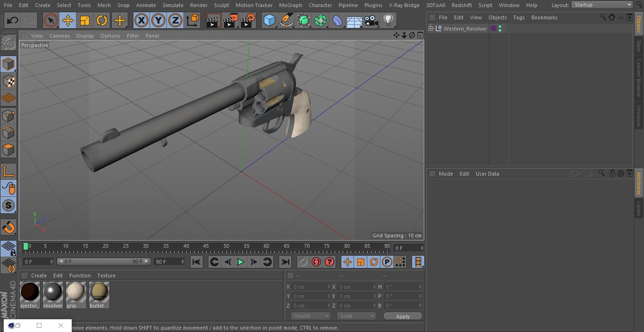This screenshot has height=332, width=644.
Task: Toggle Western_Revolver visibility dots
Action: [500, 29]
